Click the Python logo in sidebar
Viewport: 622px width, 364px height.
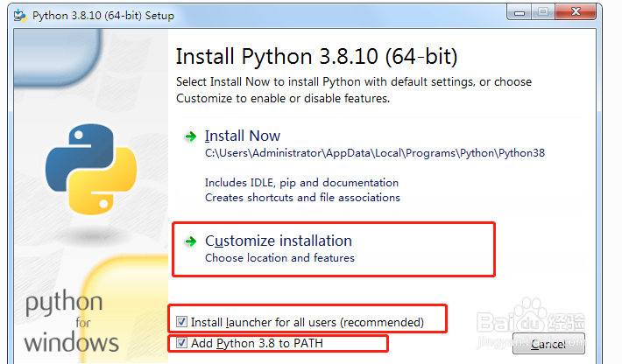tap(91, 169)
